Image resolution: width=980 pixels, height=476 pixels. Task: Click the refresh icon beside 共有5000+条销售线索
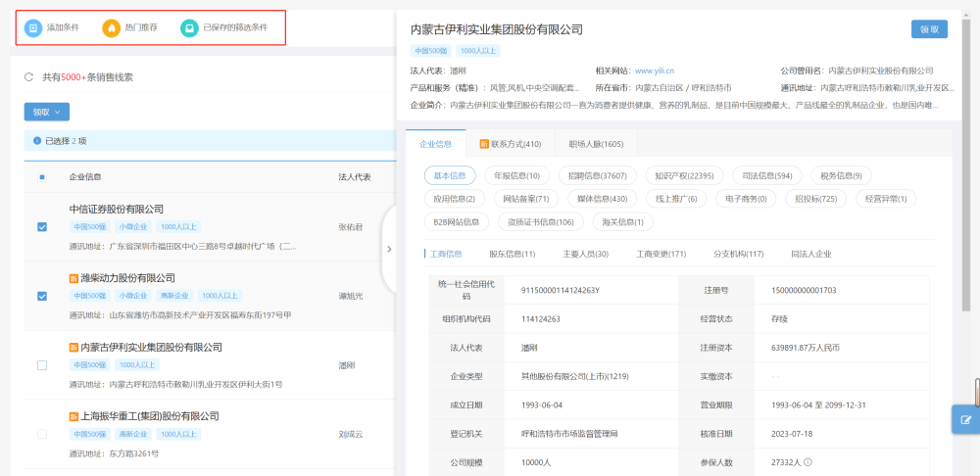point(28,77)
